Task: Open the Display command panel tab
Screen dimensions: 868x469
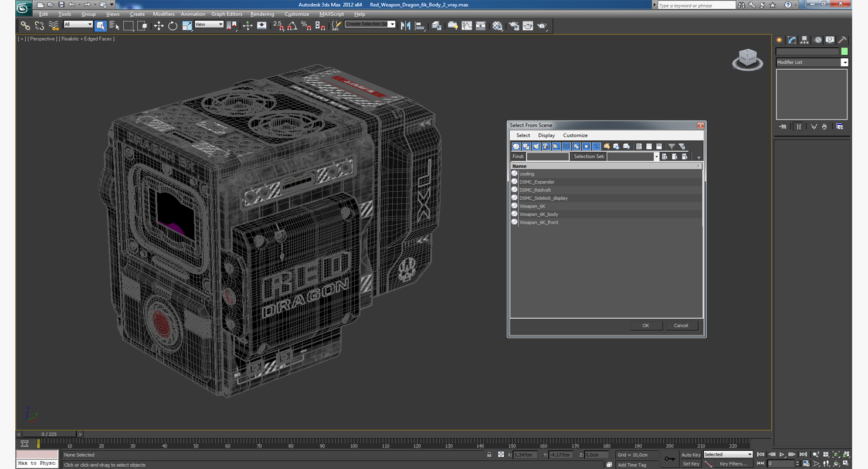Action: pos(830,40)
